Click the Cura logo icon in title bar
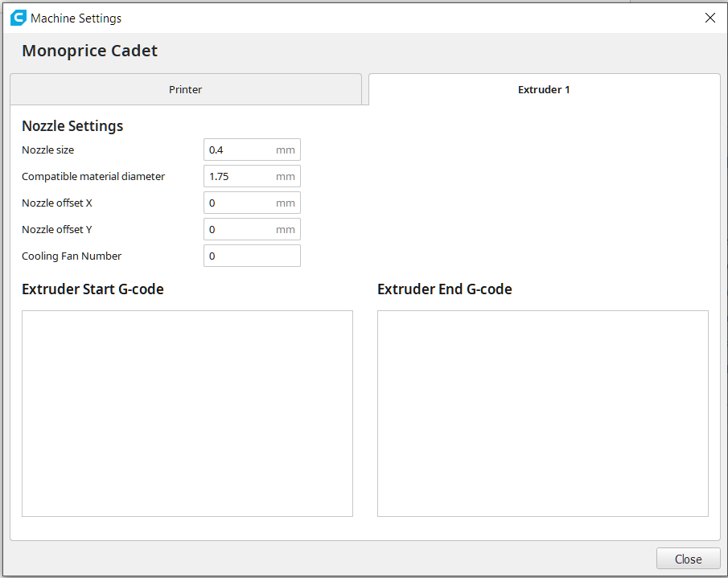 [19, 18]
